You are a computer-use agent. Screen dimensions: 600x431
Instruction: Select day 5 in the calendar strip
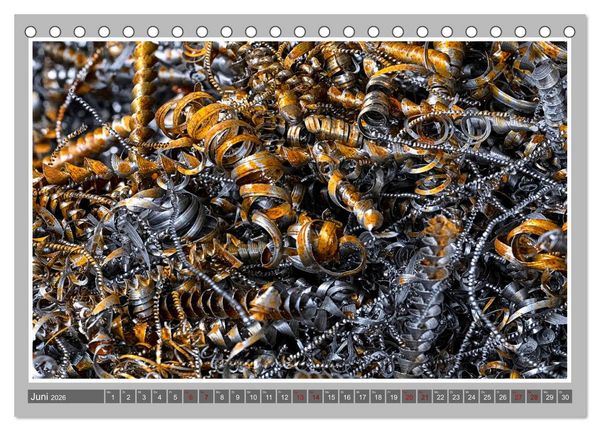tap(175, 397)
